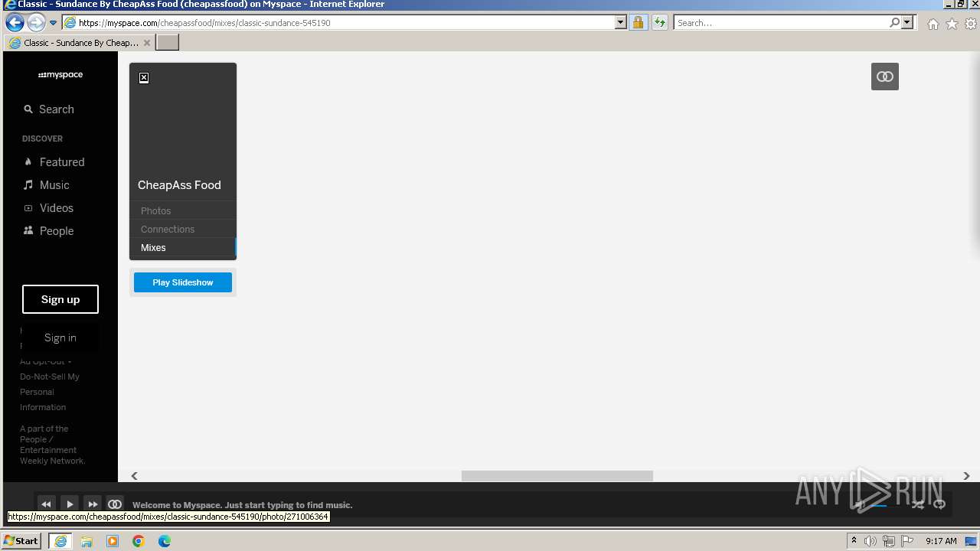This screenshot has width=980, height=551.
Task: Open Microsoft Edge from taskbar
Action: tap(165, 541)
